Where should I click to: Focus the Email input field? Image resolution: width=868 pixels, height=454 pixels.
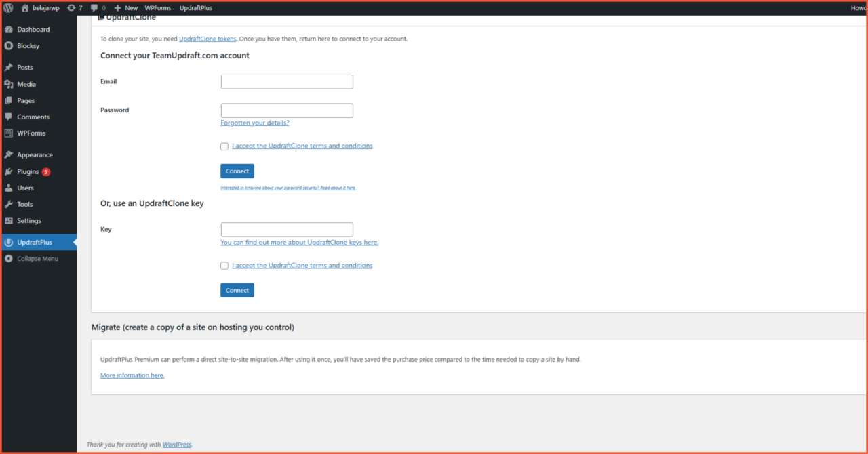pyautogui.click(x=287, y=82)
